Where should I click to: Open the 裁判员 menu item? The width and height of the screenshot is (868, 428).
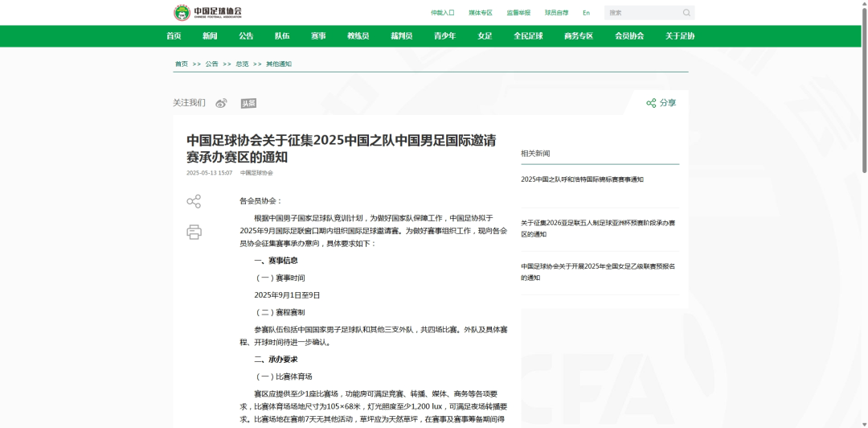[401, 36]
